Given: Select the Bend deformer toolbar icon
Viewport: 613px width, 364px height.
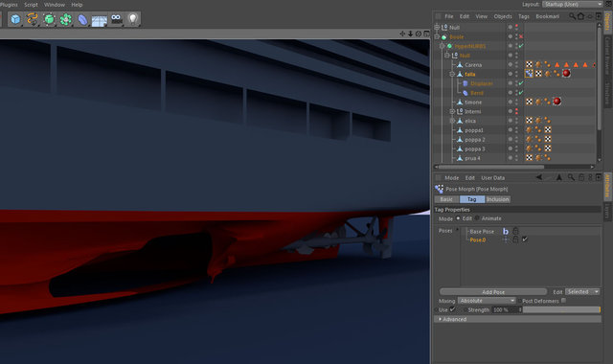Looking at the screenshot, I should click(x=82, y=19).
